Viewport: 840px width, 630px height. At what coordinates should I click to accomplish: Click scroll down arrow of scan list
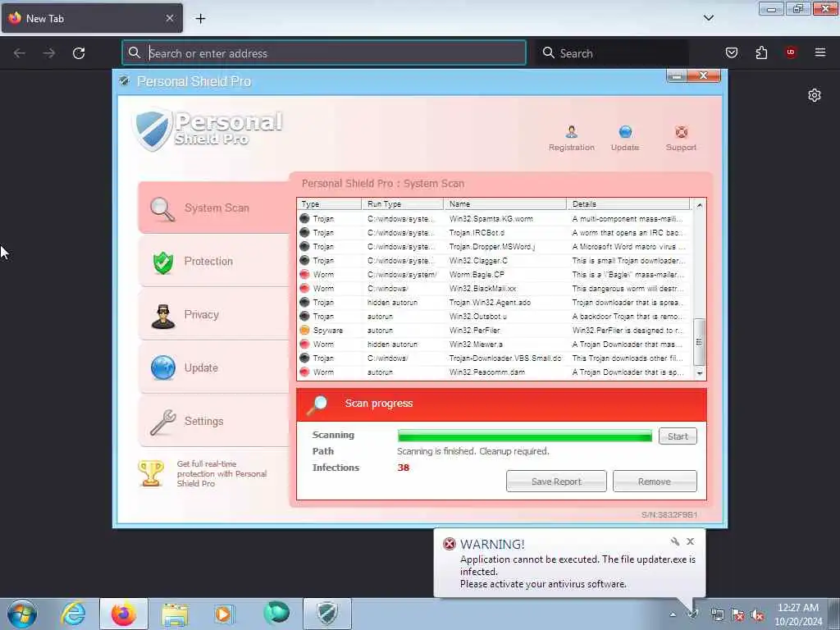(699, 373)
